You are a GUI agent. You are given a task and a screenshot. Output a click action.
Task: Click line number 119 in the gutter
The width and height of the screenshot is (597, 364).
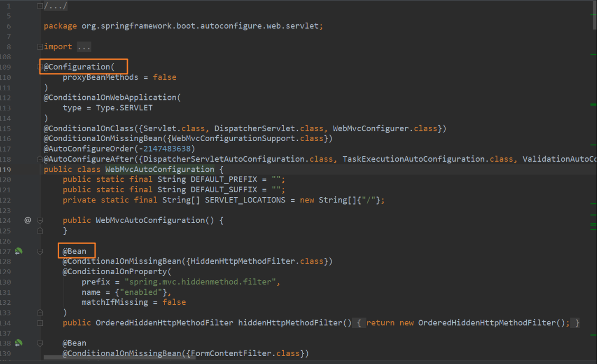click(5, 170)
